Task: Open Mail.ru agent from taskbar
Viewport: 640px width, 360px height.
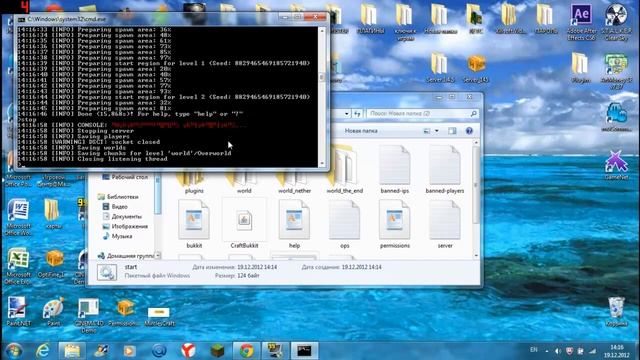Action: [159, 351]
